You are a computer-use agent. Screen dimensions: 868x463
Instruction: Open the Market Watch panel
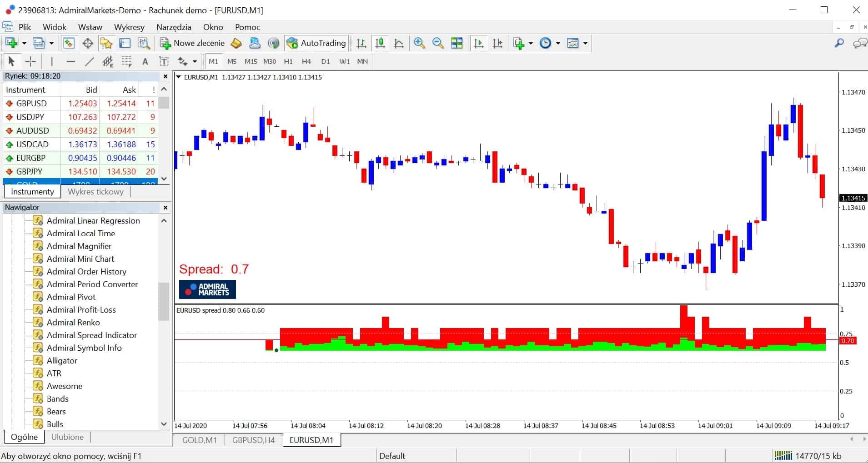pyautogui.click(x=69, y=43)
